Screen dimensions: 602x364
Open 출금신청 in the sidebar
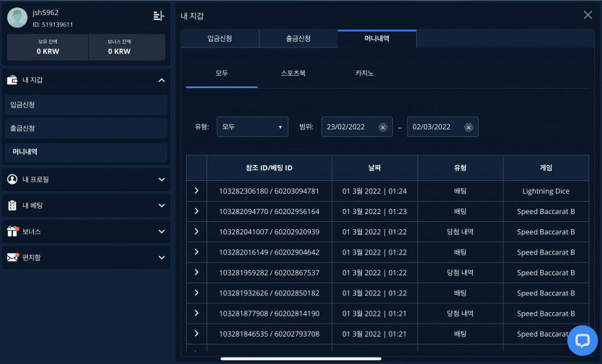(86, 128)
